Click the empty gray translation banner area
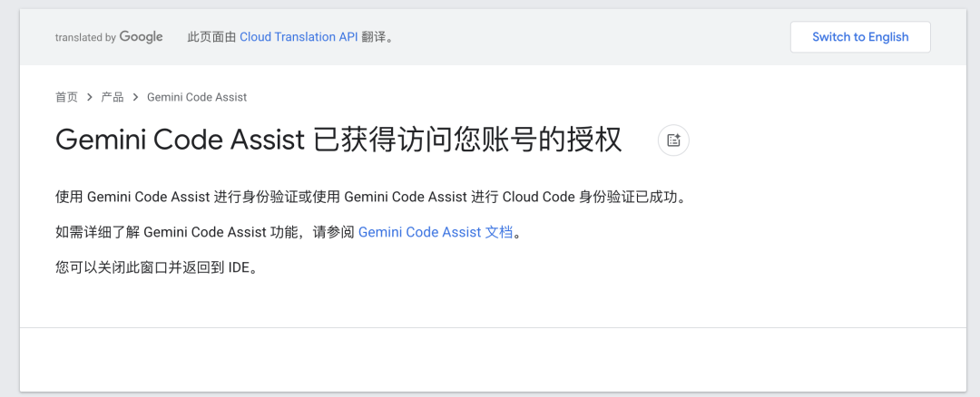This screenshot has width=980, height=397. coord(590,37)
